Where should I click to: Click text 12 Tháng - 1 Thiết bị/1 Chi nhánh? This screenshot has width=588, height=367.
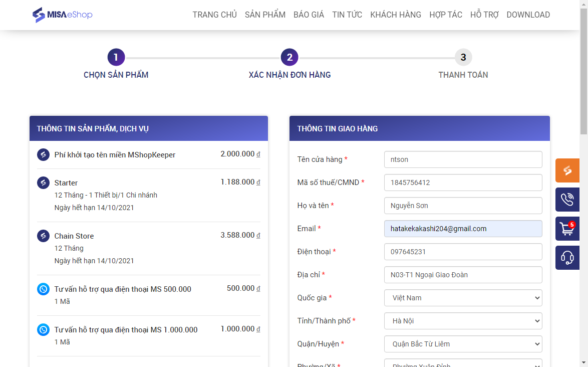tap(106, 195)
